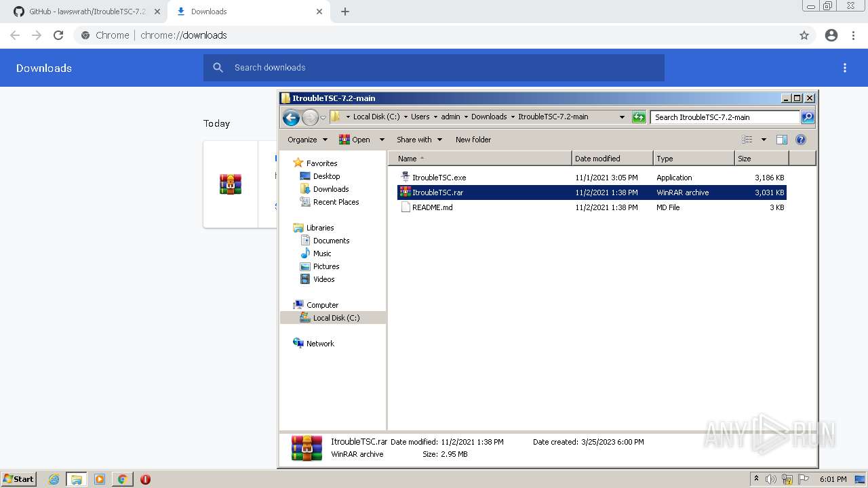Screen dimensions: 868x488
Task: Click New folder in the toolbar
Action: click(473, 140)
